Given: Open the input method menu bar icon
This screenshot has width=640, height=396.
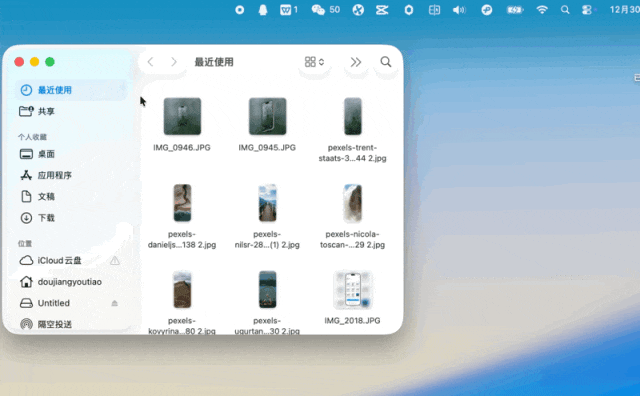Looking at the screenshot, I should point(434,10).
